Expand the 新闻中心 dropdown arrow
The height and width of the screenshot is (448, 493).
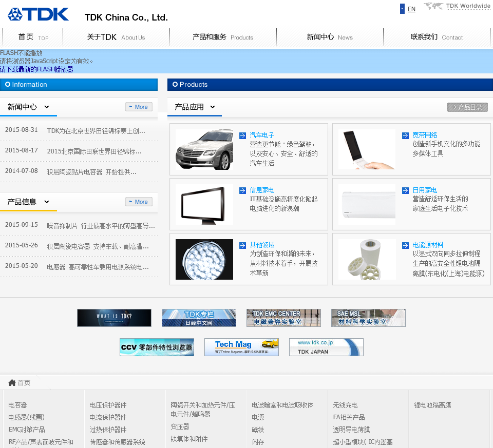[x=47, y=107]
